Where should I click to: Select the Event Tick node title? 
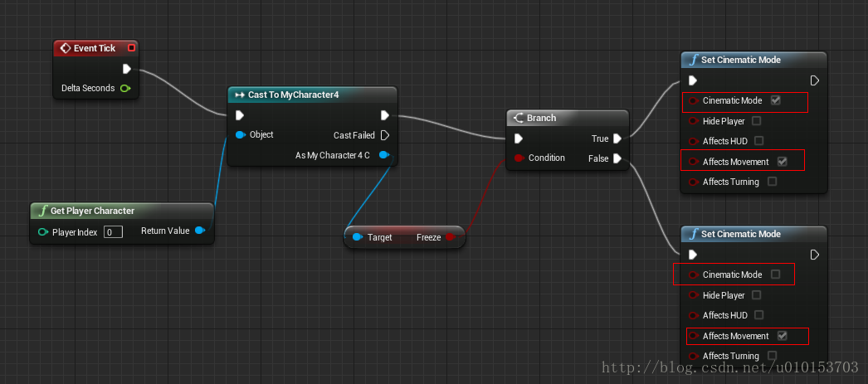click(95, 48)
